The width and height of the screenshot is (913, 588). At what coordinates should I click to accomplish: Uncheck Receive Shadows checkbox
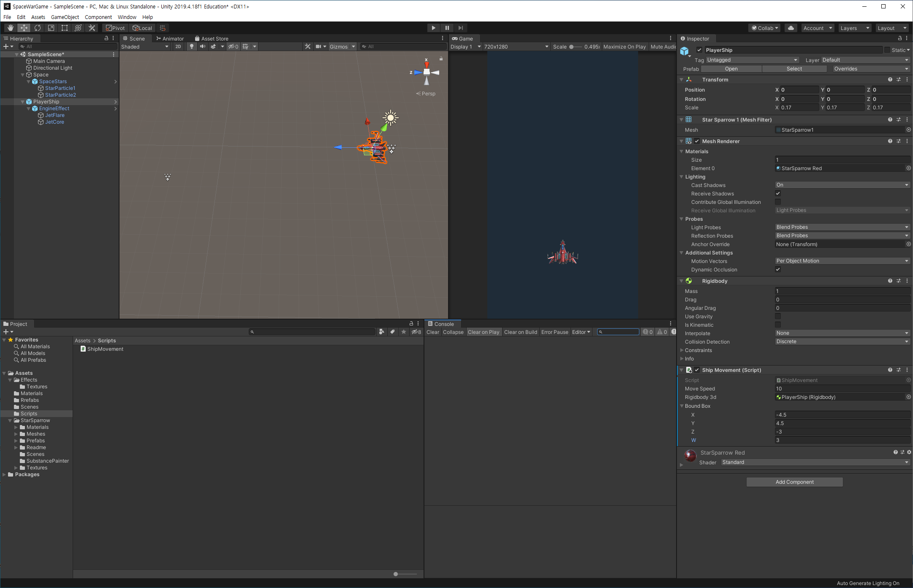pyautogui.click(x=778, y=193)
